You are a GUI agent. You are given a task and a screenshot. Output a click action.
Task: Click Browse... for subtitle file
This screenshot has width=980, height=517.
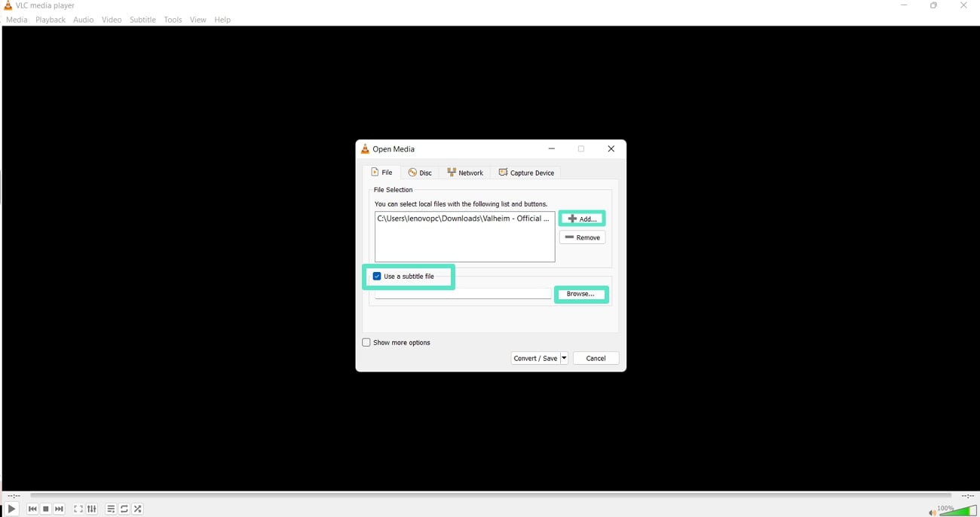click(580, 294)
